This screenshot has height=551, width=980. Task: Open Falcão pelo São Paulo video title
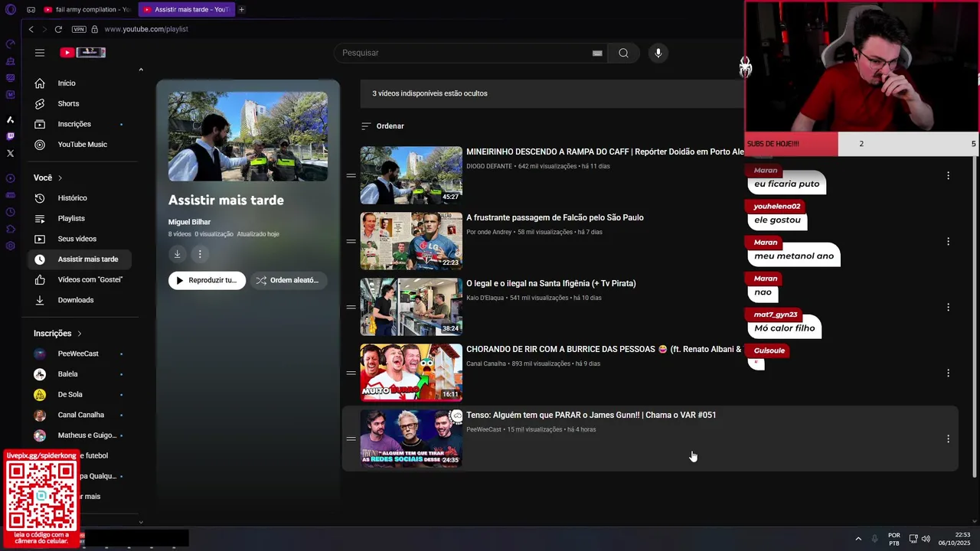click(x=555, y=217)
